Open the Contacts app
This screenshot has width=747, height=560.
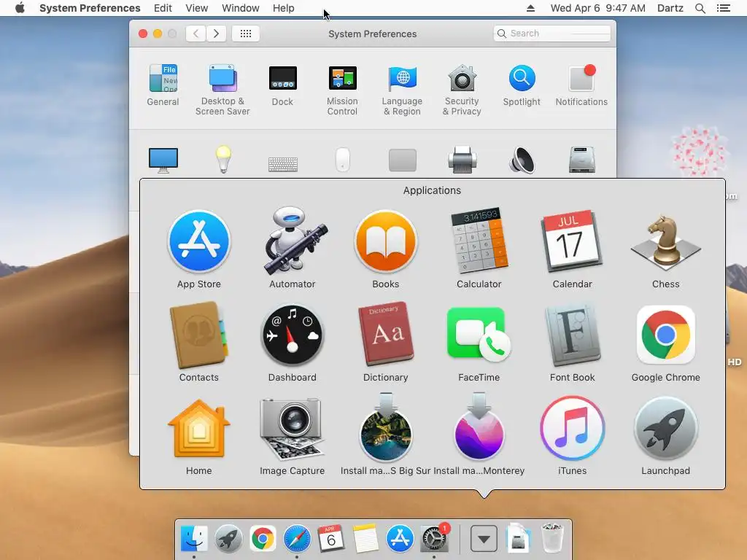coord(199,335)
